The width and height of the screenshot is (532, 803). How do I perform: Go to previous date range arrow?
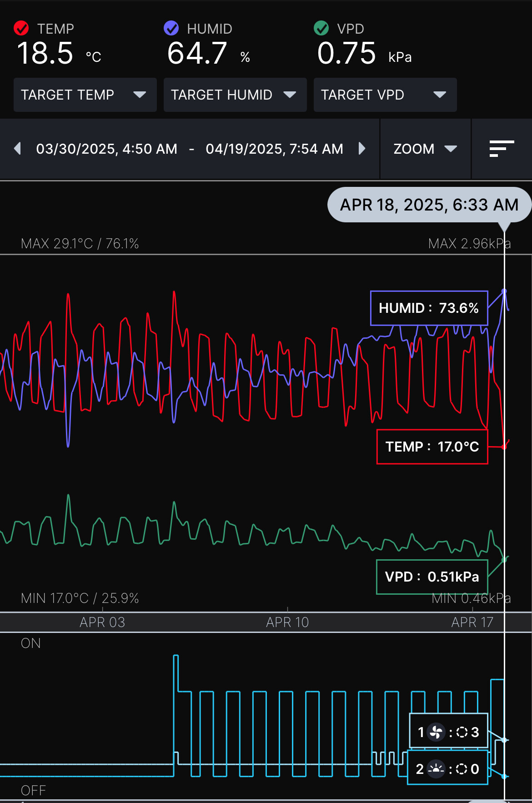click(18, 149)
